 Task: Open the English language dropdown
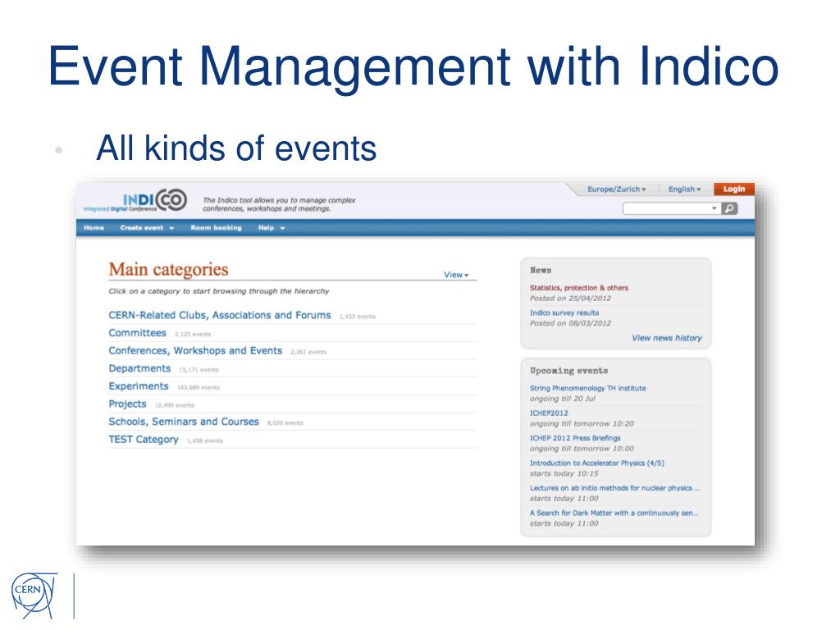(x=684, y=189)
